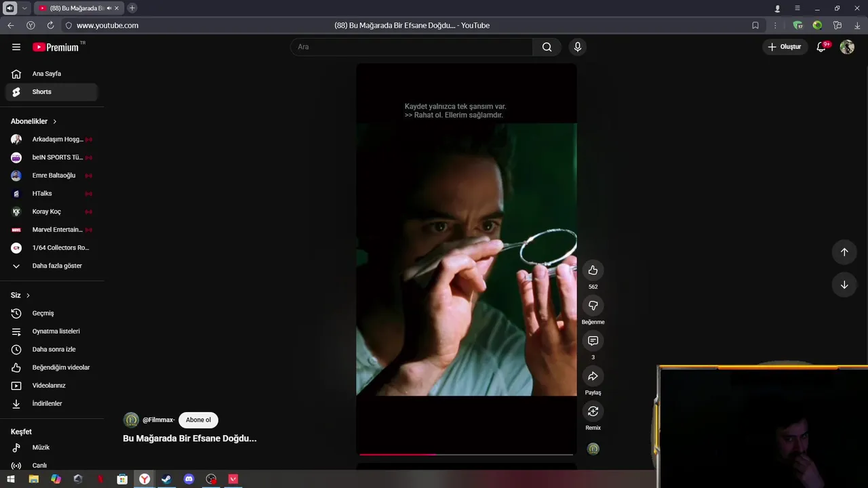Open the @Filmmax- channel link

click(159, 420)
